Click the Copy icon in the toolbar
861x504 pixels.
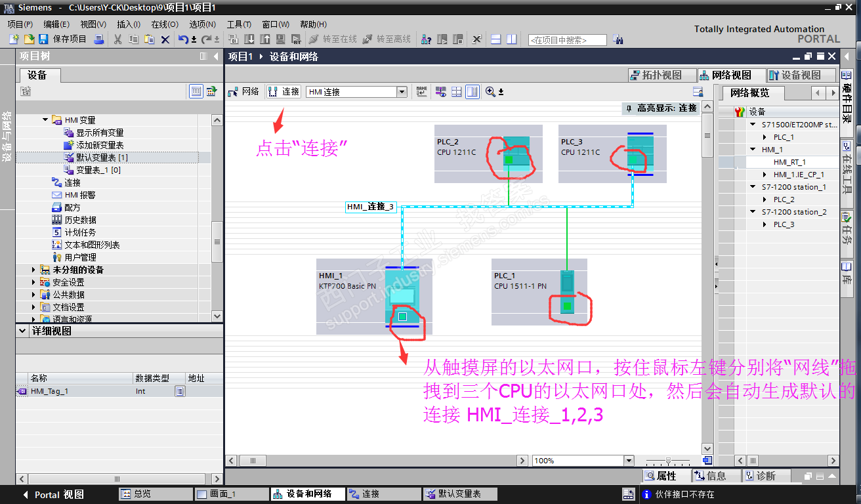point(134,39)
